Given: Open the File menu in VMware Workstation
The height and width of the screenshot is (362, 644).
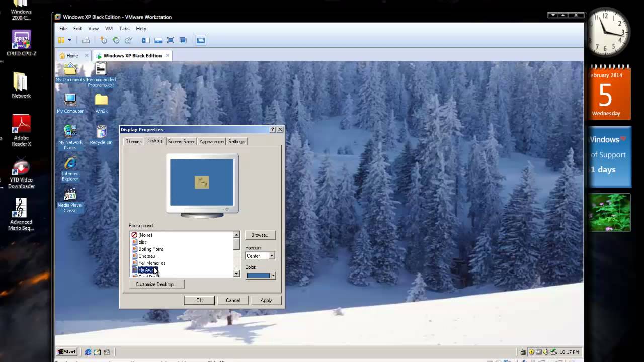Looking at the screenshot, I should (63, 29).
